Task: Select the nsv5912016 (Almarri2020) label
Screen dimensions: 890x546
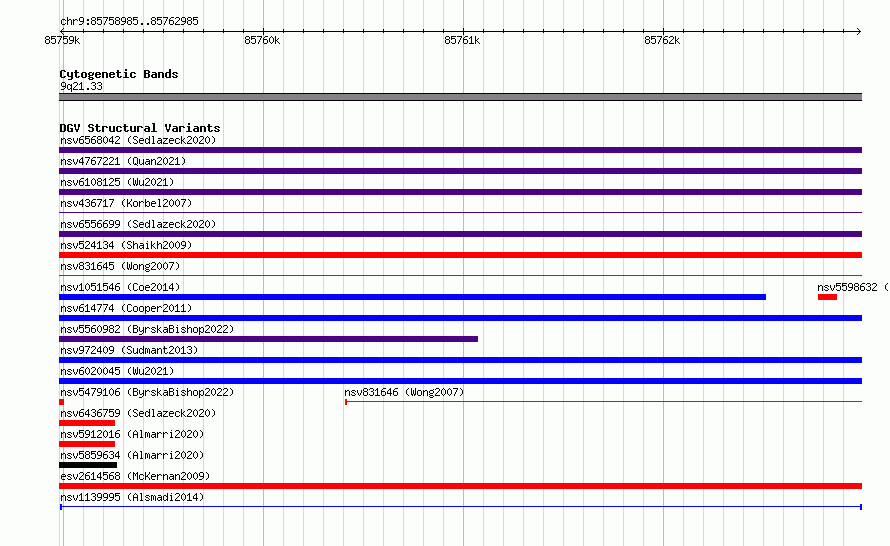Action: click(x=132, y=434)
